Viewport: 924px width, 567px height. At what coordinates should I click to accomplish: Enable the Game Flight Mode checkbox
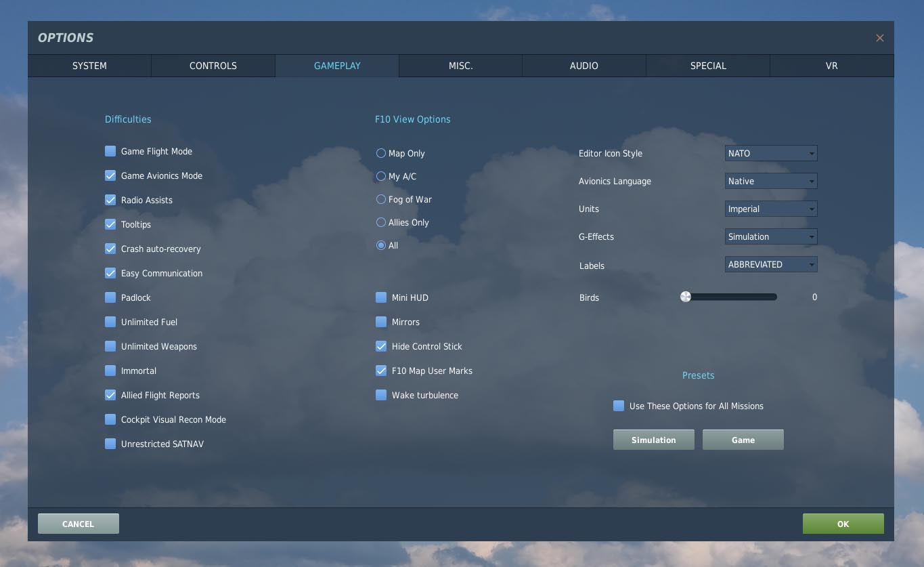pos(110,151)
